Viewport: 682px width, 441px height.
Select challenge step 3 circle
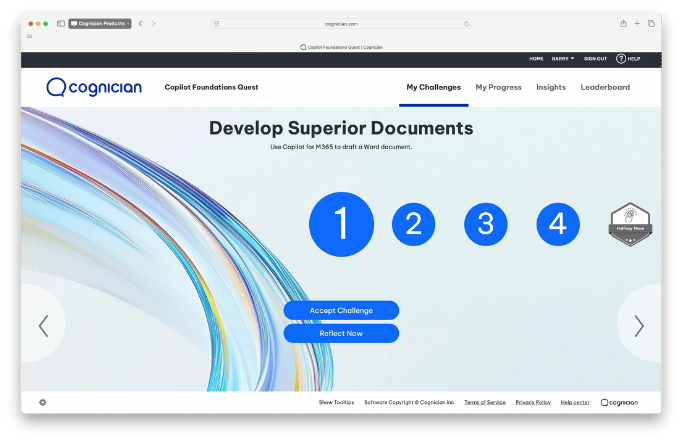click(485, 224)
